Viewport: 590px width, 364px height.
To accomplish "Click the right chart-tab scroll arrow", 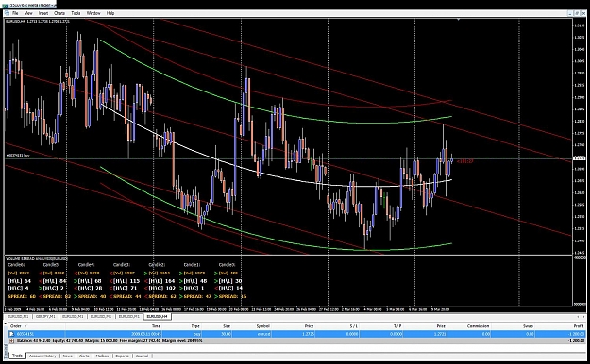I will (x=583, y=317).
